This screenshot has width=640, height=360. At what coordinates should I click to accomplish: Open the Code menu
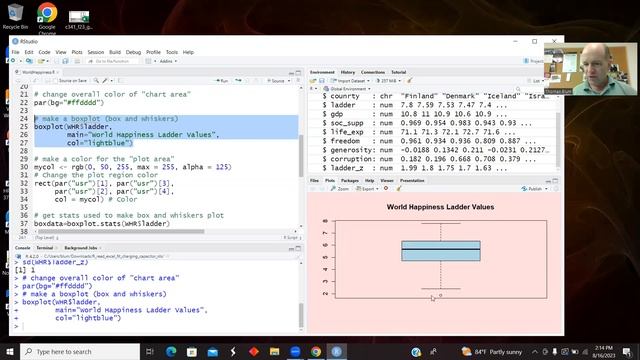tap(44, 52)
